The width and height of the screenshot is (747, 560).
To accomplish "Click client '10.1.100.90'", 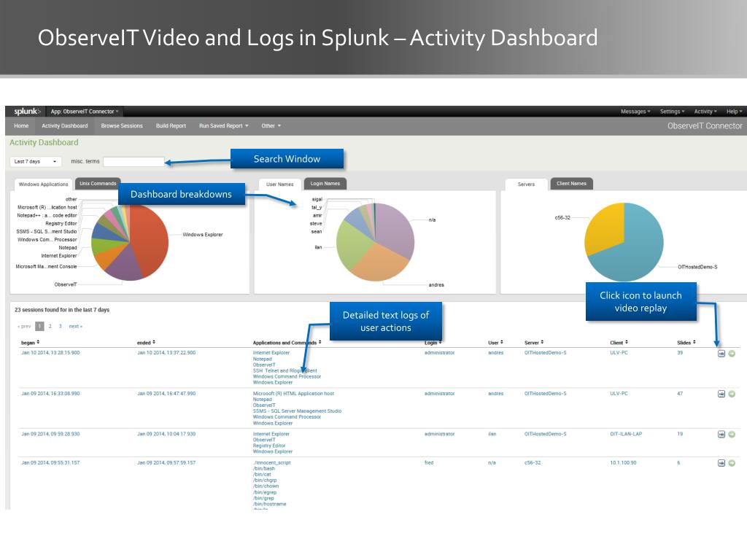I will click(x=623, y=463).
